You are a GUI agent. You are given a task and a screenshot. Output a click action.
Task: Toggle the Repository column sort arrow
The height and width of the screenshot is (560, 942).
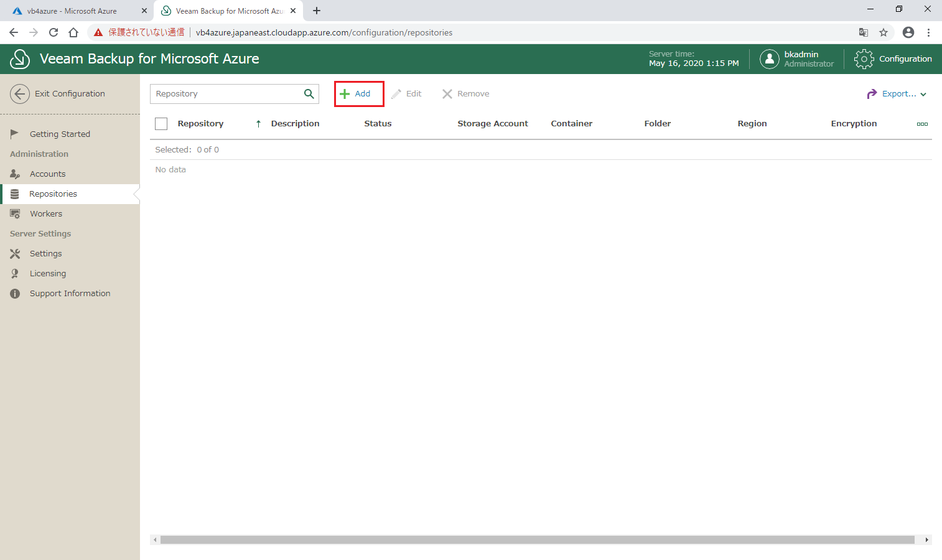pyautogui.click(x=258, y=124)
